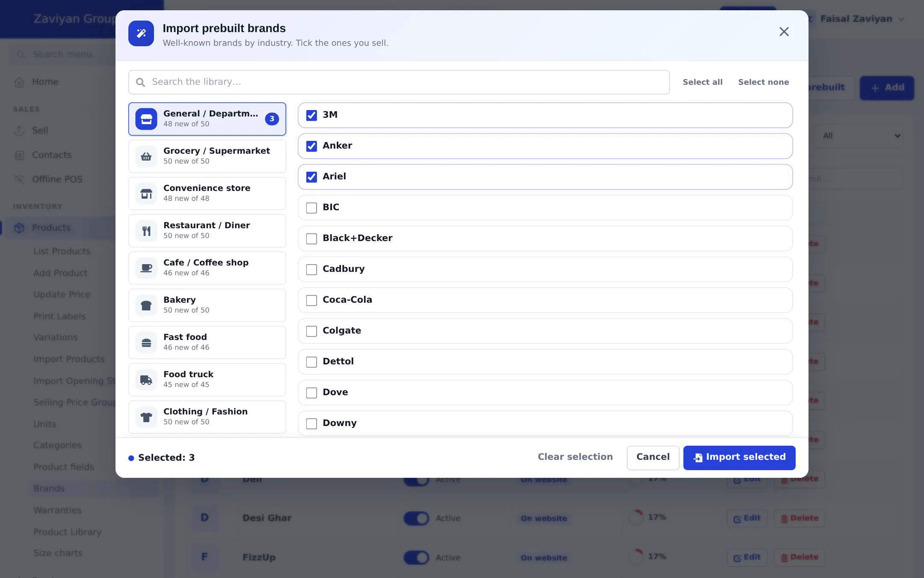This screenshot has height=578, width=924.
Task: Open Brands in the sidebar menu
Action: (49, 489)
